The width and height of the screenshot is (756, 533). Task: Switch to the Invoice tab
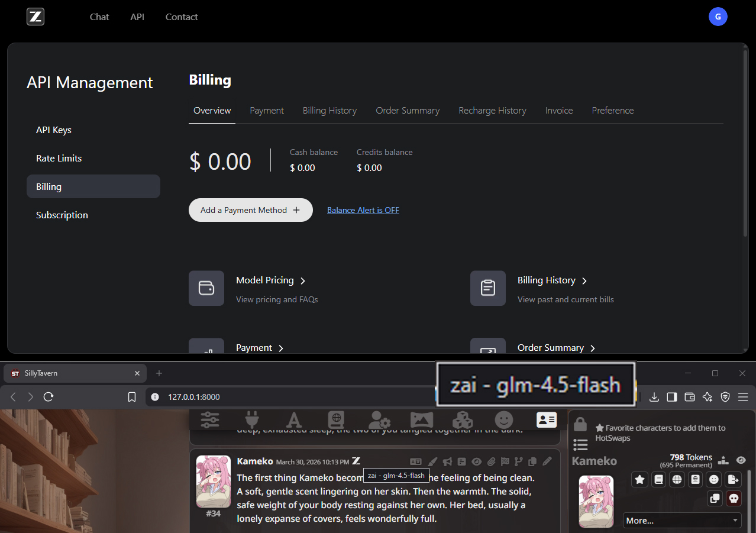[559, 111]
